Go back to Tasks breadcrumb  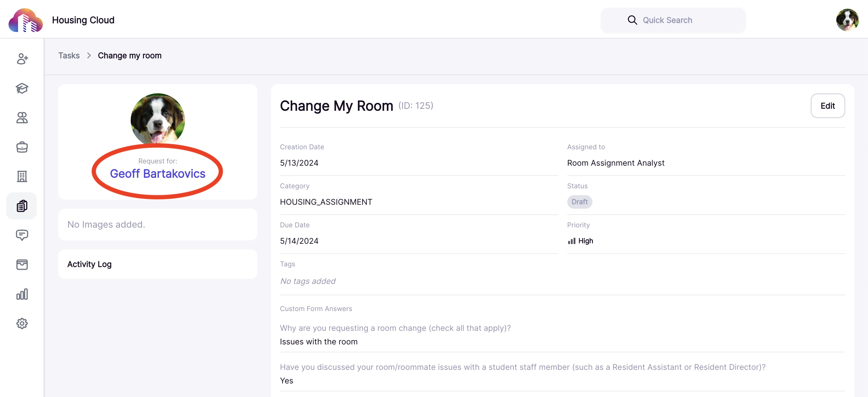coord(69,55)
